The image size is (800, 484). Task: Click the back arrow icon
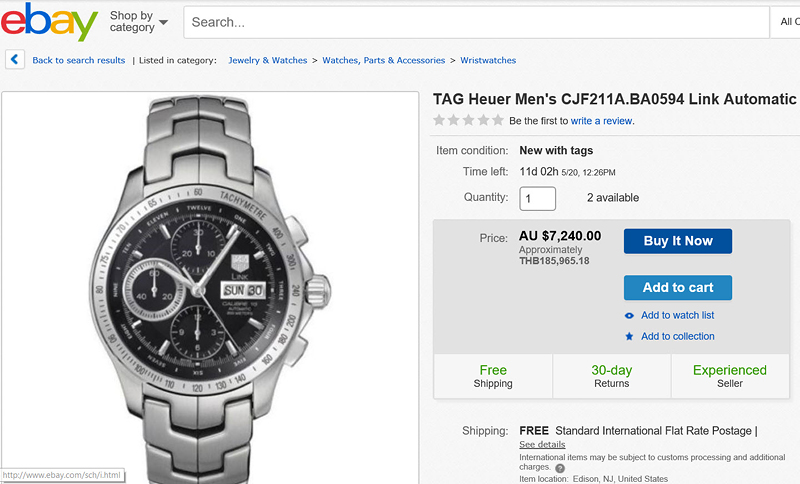point(14,60)
